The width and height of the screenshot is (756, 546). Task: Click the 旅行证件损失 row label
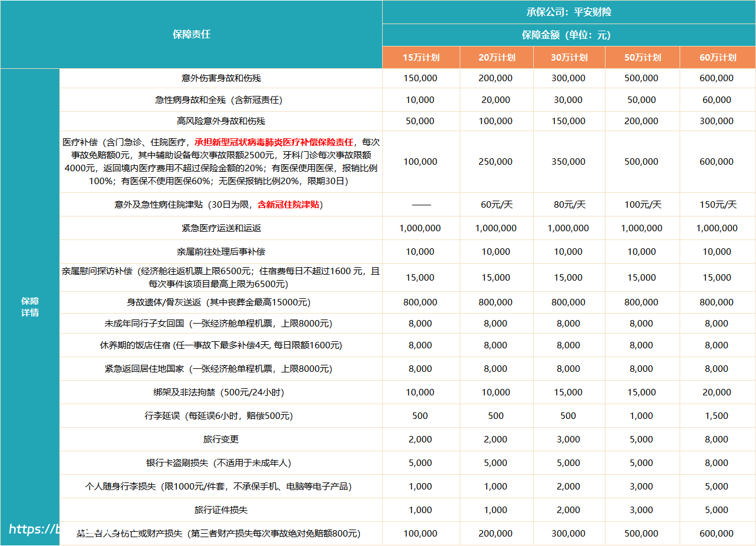pyautogui.click(x=220, y=510)
